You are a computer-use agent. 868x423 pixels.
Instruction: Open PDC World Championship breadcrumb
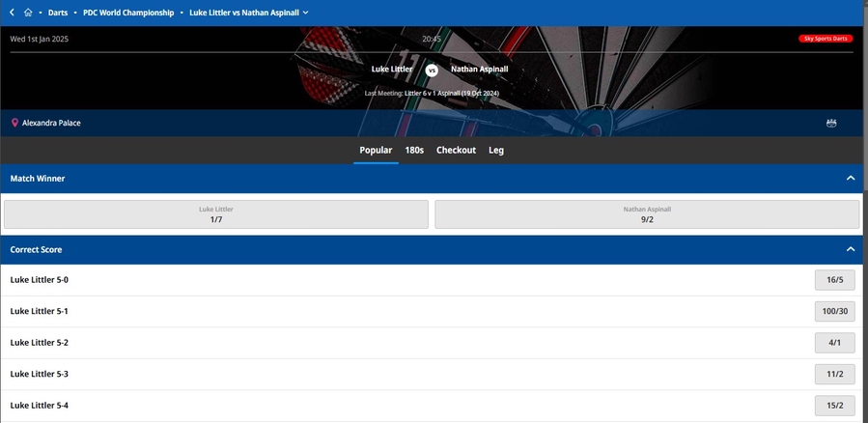[x=128, y=13]
